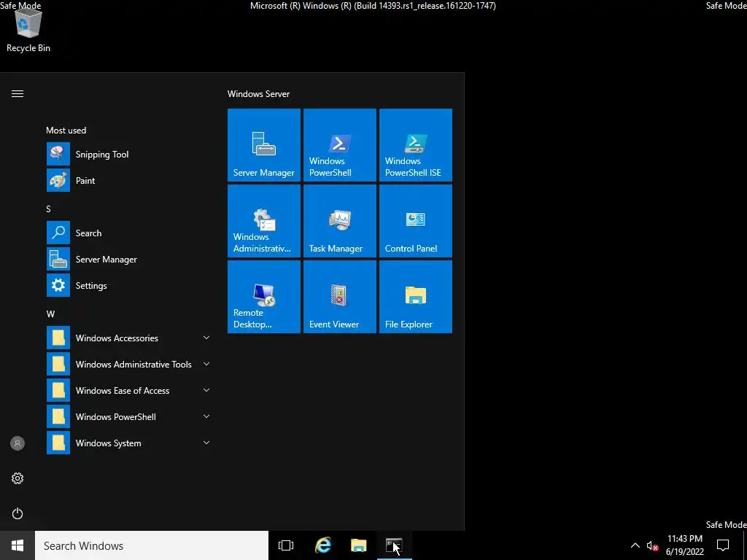The height and width of the screenshot is (560, 747).
Task: Open Snipping Tool from Most used
Action: [128, 155]
